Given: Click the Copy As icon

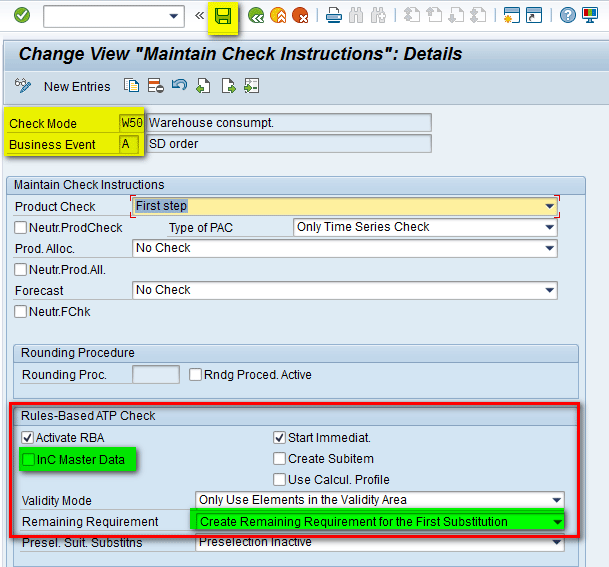Looking at the screenshot, I should [x=131, y=86].
